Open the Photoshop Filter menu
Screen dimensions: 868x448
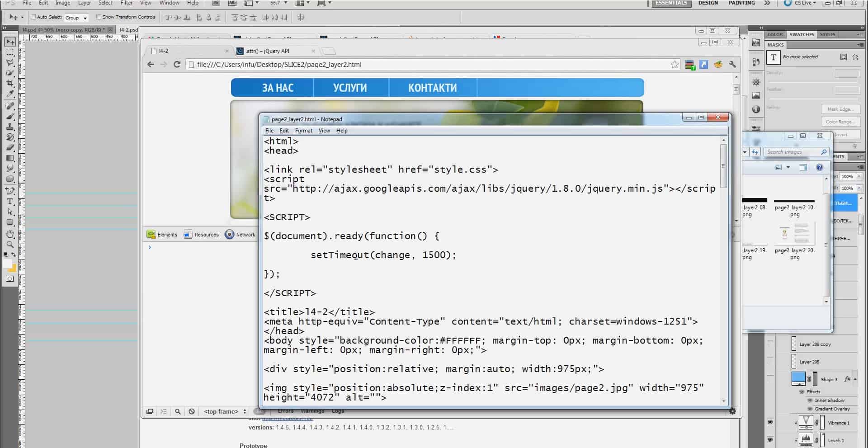click(x=126, y=3)
